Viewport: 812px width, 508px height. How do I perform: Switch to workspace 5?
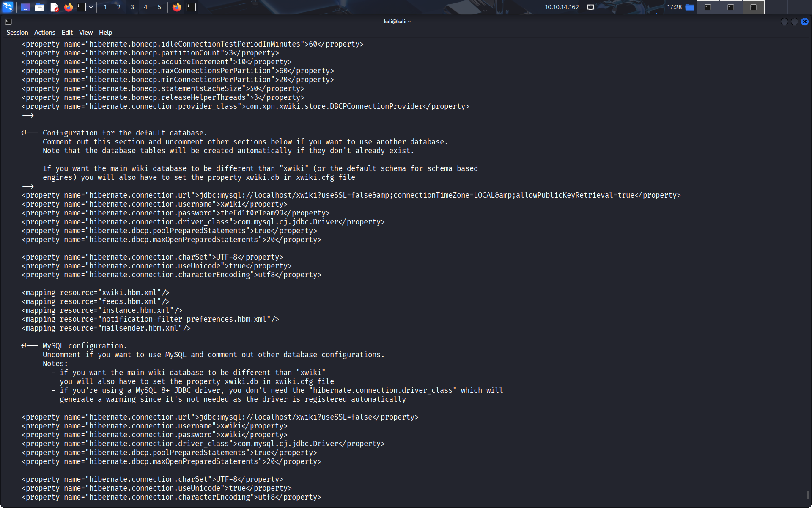pos(159,7)
